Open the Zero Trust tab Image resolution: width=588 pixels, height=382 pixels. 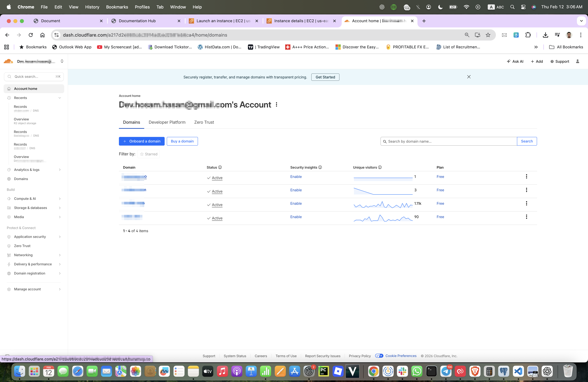point(204,122)
